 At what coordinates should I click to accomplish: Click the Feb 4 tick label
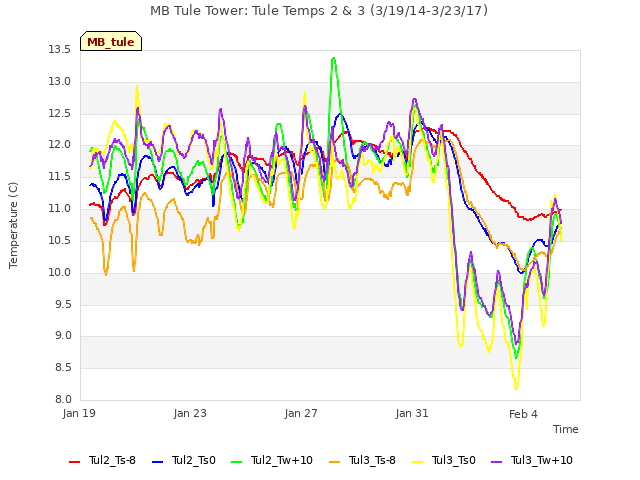pos(523,414)
